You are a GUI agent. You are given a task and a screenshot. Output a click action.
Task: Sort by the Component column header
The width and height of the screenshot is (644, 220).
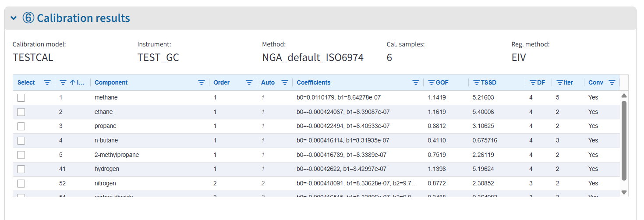click(111, 82)
